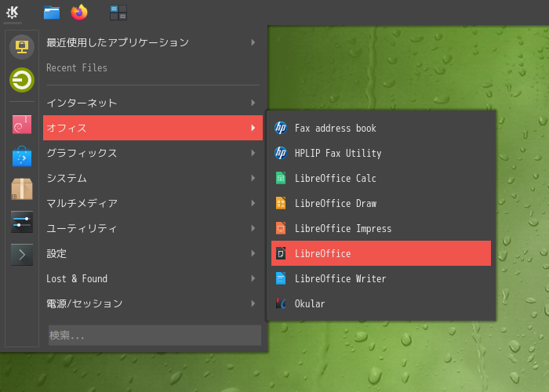Image resolution: width=549 pixels, height=392 pixels.
Task: Open HPLIP Fax Utility
Action: (381, 153)
